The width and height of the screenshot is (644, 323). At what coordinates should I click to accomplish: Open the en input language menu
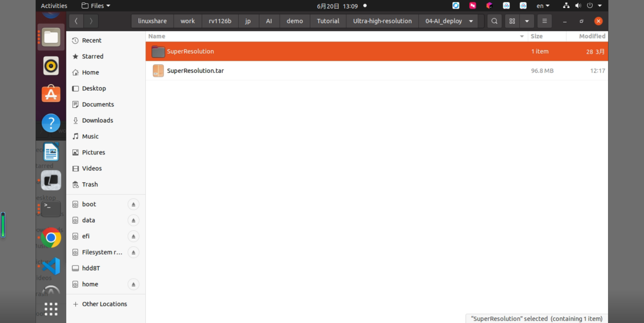tap(543, 6)
